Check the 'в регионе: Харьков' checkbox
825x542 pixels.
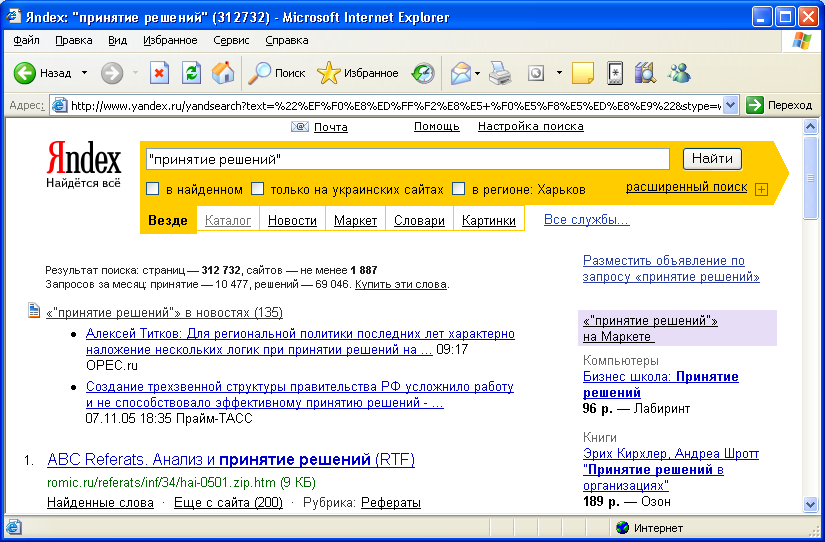[459, 189]
